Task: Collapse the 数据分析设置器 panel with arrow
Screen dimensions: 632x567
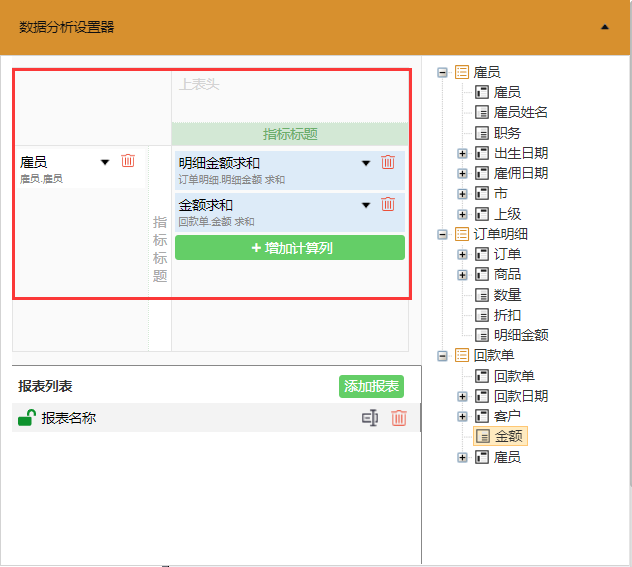Action: [x=605, y=27]
